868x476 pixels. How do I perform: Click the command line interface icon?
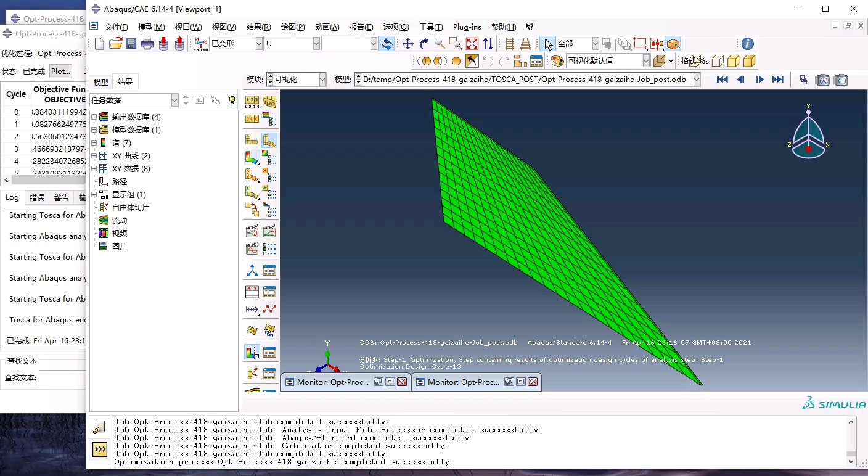click(x=100, y=449)
